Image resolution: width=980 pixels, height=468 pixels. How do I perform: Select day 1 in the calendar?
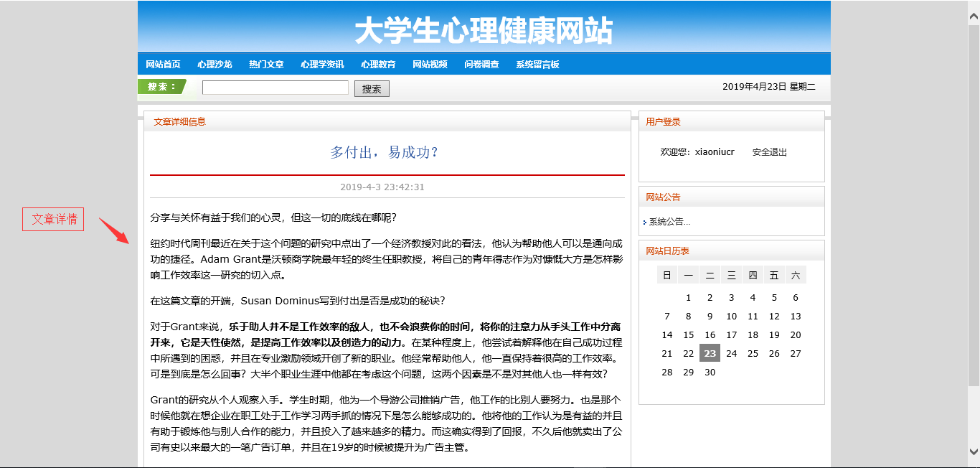coord(689,298)
